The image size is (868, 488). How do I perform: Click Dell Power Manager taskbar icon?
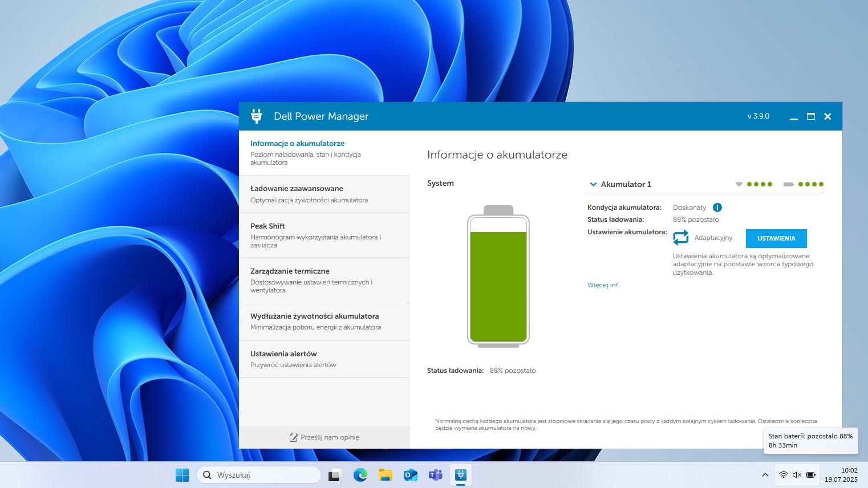(461, 475)
